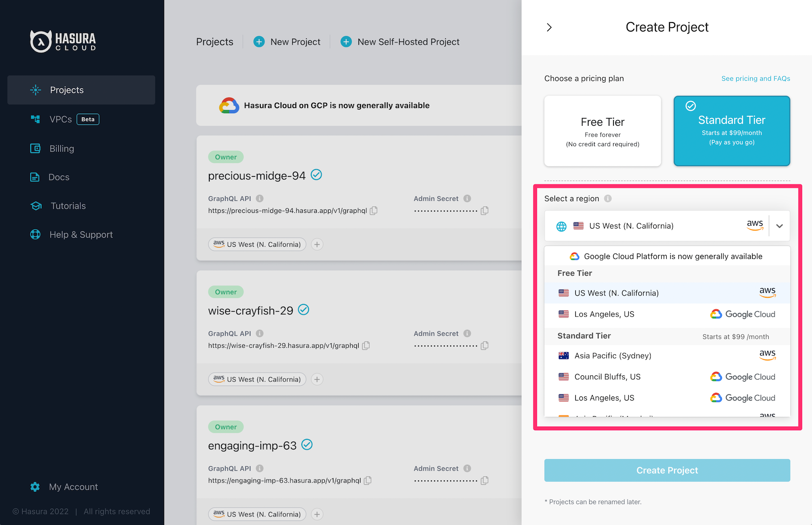Click the Create Project button
Screen dimensions: 812x525
(x=667, y=470)
